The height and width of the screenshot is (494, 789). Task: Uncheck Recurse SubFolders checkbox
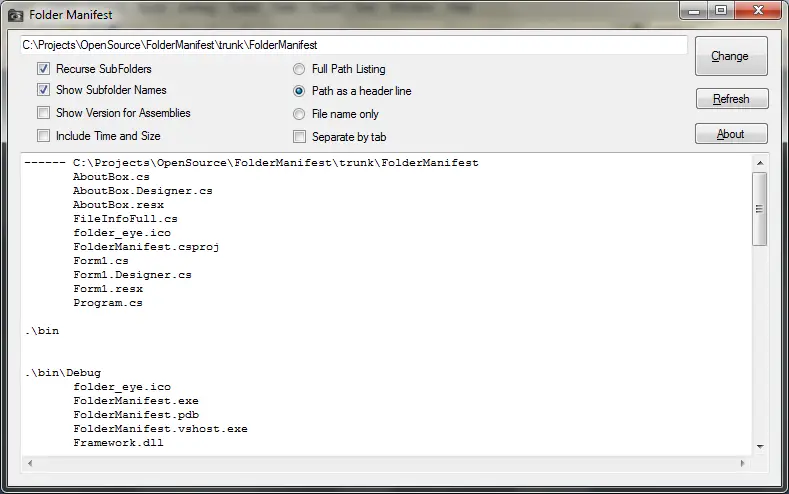point(43,68)
